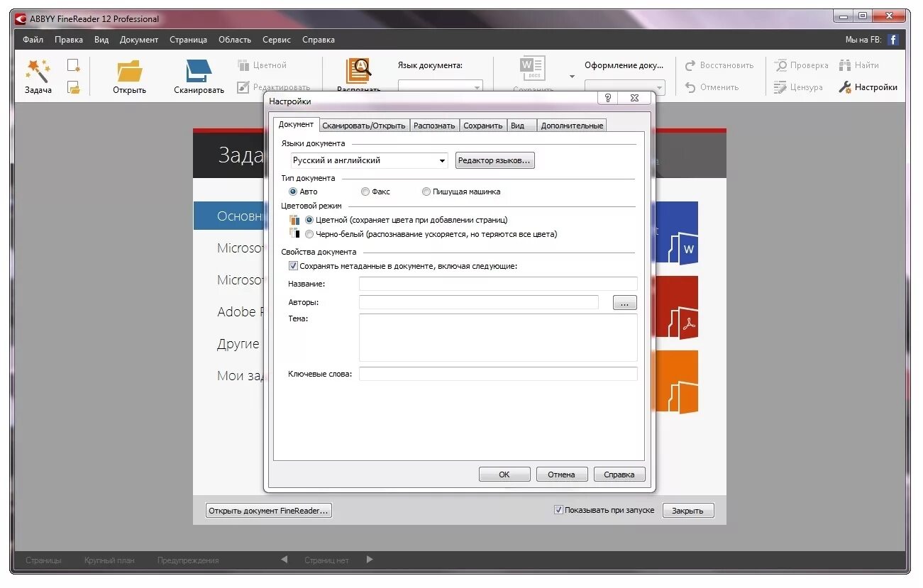This screenshot has height=588, width=923.
Task: Start scanning with the Сканировать icon
Action: click(x=199, y=71)
